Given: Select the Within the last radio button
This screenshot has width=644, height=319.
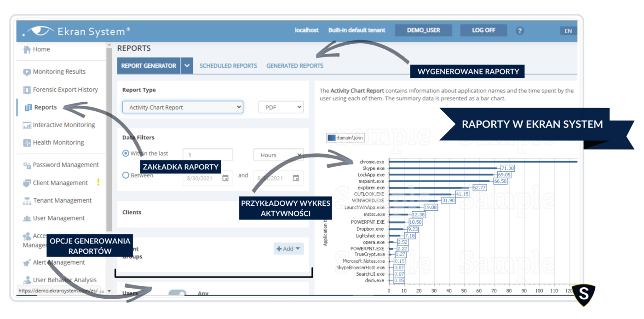Looking at the screenshot, I should (x=126, y=153).
